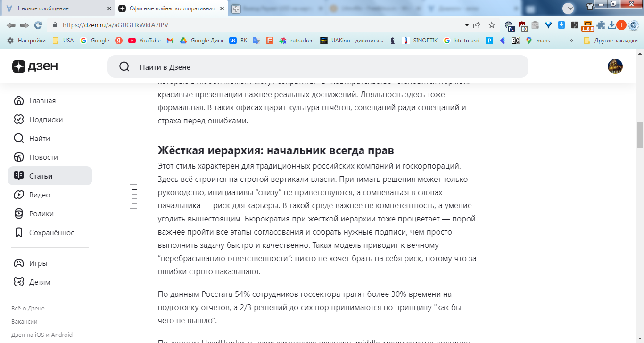
Task: Reload the page
Action: [38, 25]
